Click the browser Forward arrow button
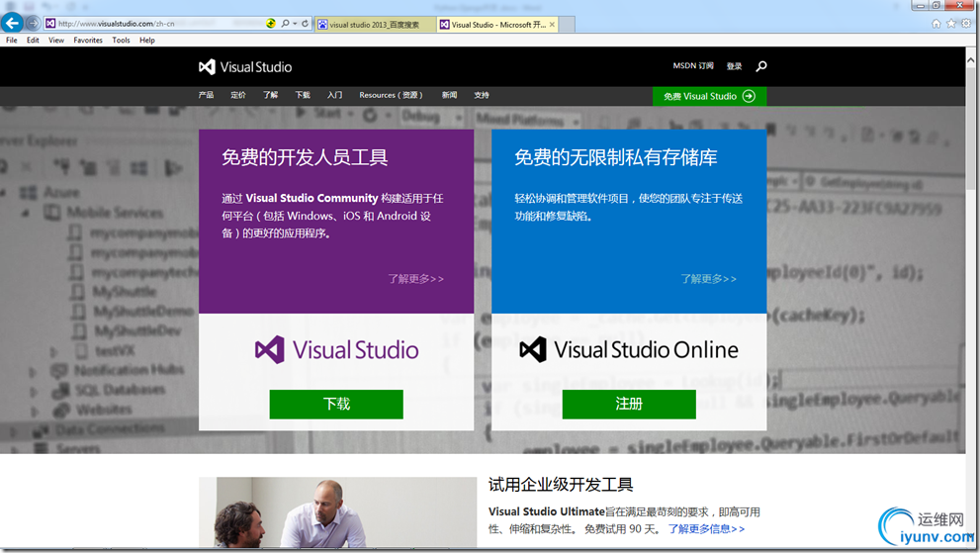Viewport: 980px width, 553px height. [33, 24]
